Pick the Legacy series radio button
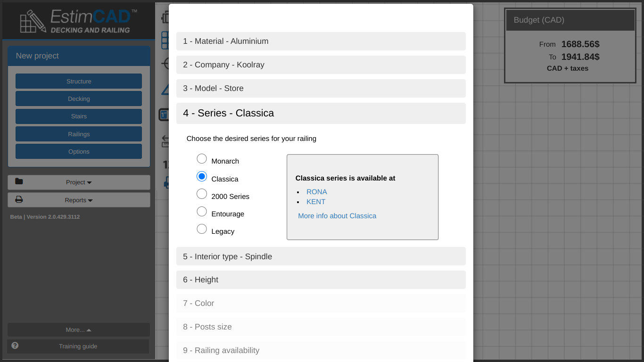This screenshot has height=362, width=644. 202,229
